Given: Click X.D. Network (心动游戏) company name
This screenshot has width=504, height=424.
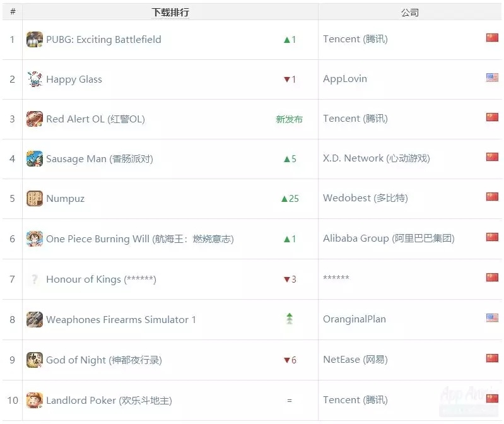Looking at the screenshot, I should (377, 158).
